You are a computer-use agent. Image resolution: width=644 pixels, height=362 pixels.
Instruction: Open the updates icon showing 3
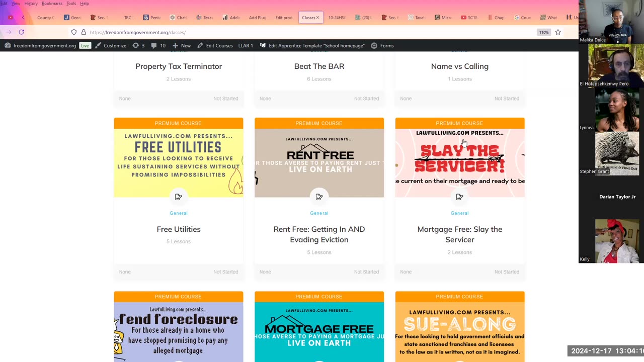tap(138, 46)
